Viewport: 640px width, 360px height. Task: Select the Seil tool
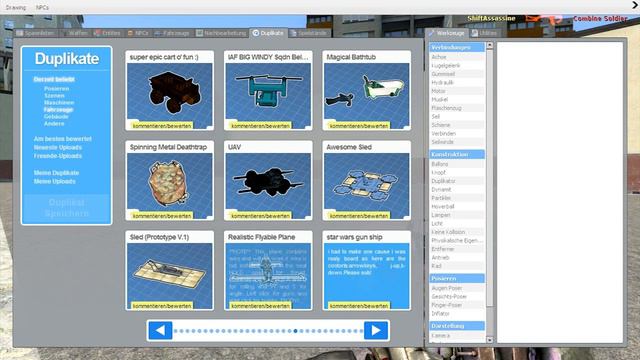[457, 116]
